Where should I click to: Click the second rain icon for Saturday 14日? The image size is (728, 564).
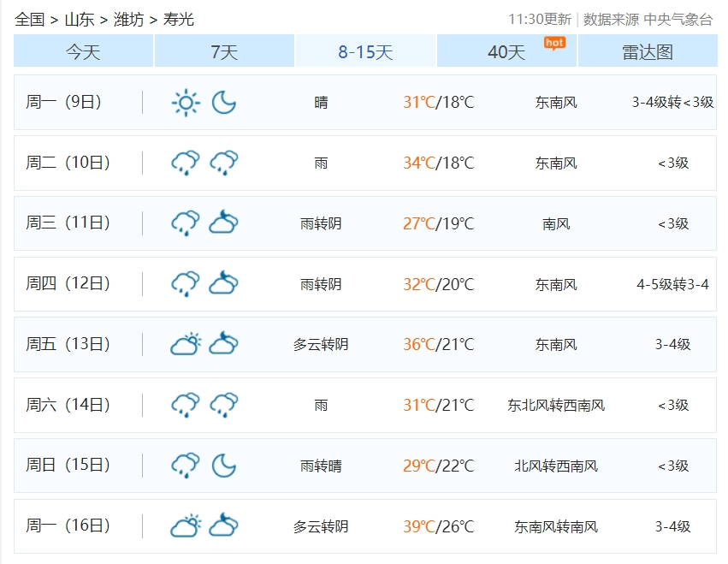tap(224, 405)
